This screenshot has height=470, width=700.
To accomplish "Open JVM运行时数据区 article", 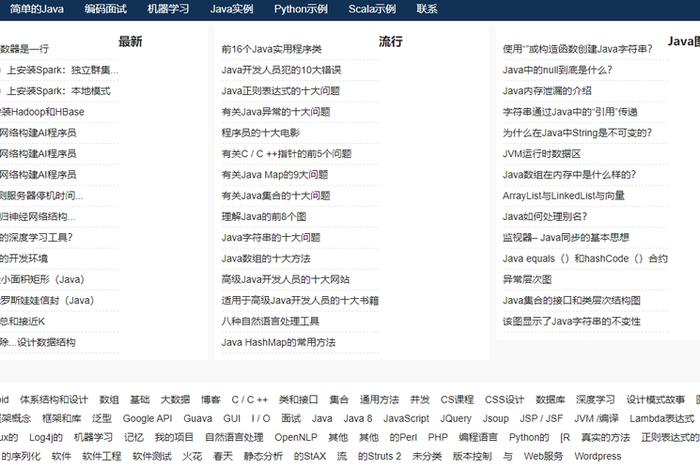I will pyautogui.click(x=542, y=154).
